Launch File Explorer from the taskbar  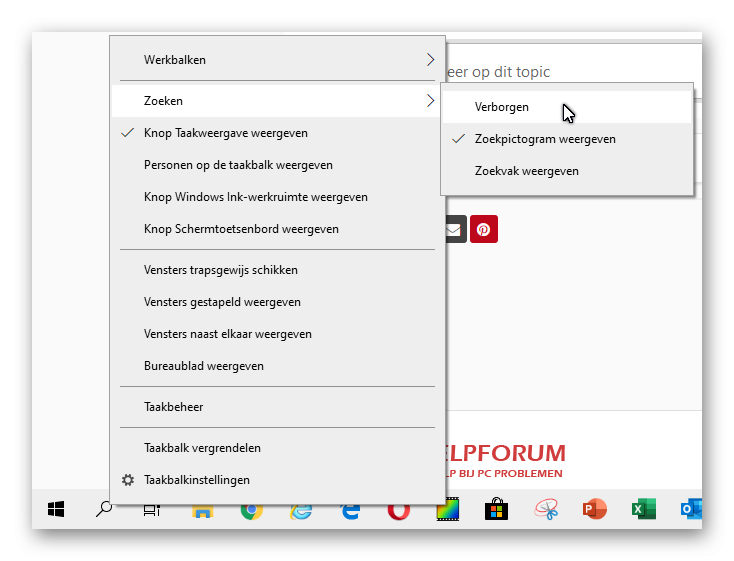202,511
